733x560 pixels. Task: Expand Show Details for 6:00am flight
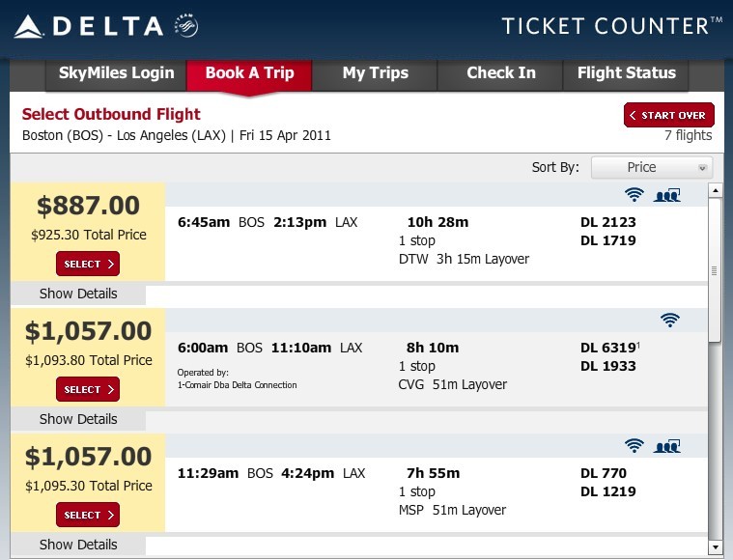78,419
